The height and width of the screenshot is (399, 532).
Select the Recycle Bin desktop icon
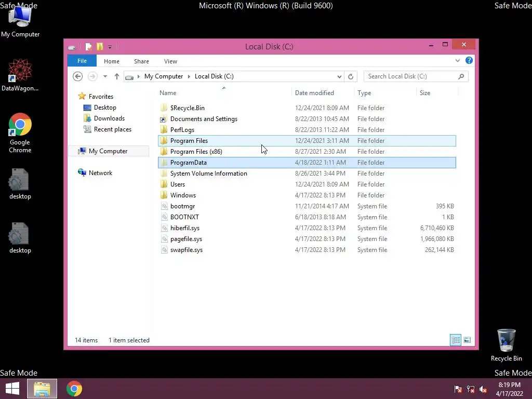click(506, 345)
